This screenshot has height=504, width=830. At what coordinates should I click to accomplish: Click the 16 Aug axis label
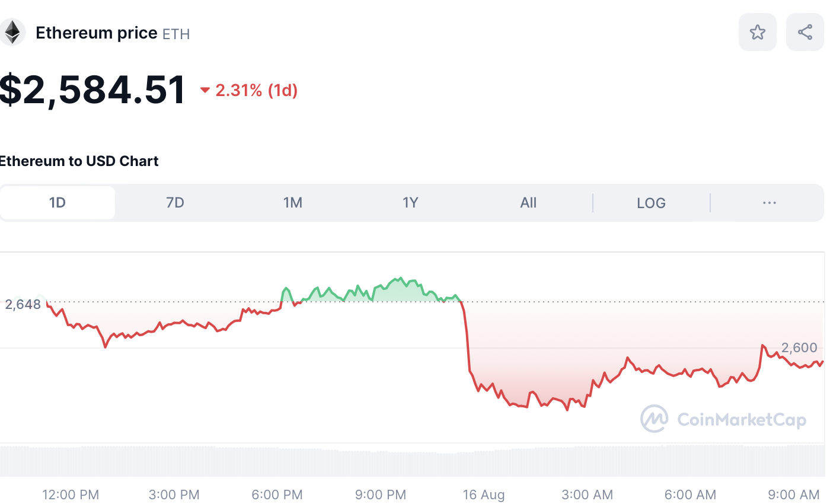click(484, 495)
